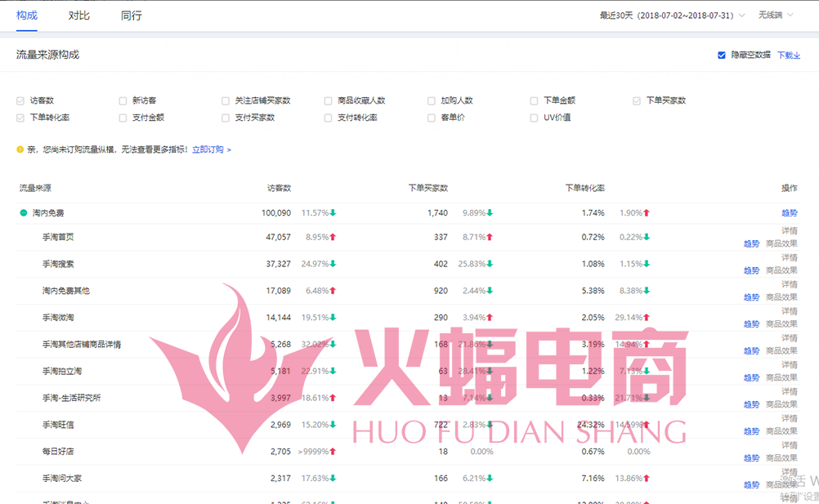Click the 下单买家数 column header in table

tap(428, 188)
